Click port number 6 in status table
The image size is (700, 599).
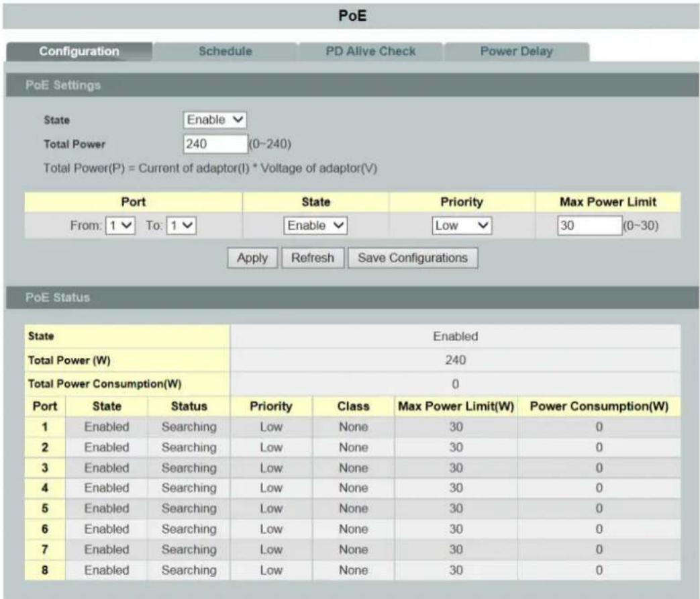45,529
